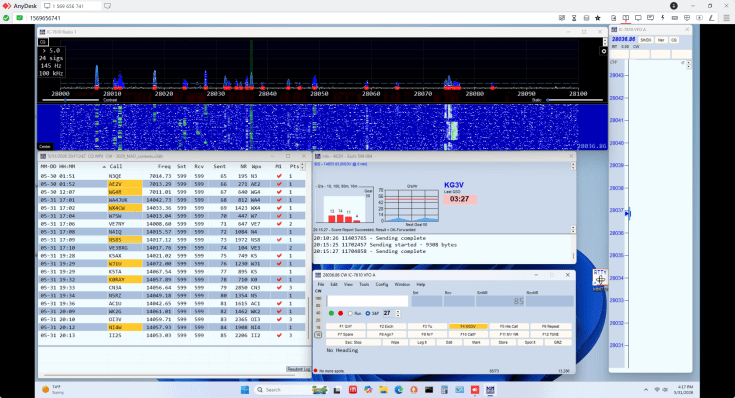Click the Nar button in bandmap
This screenshot has height=398, width=735.
click(x=661, y=40)
